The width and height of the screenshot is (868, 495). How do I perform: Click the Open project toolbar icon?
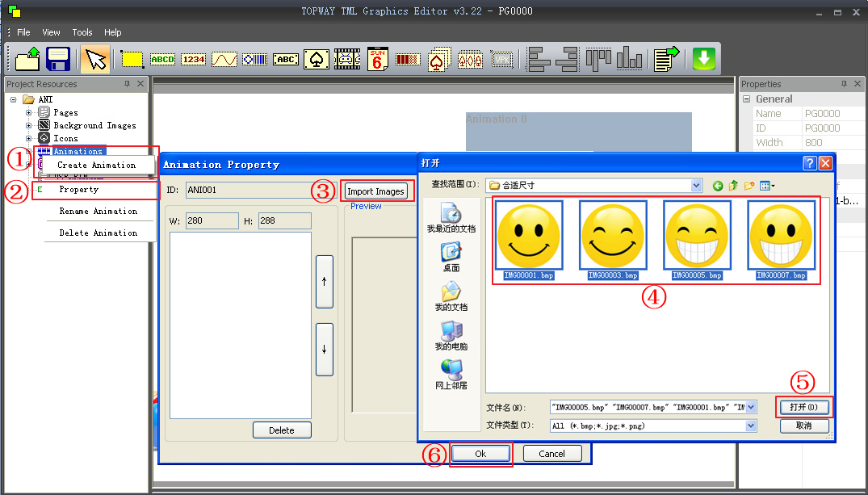click(x=27, y=59)
